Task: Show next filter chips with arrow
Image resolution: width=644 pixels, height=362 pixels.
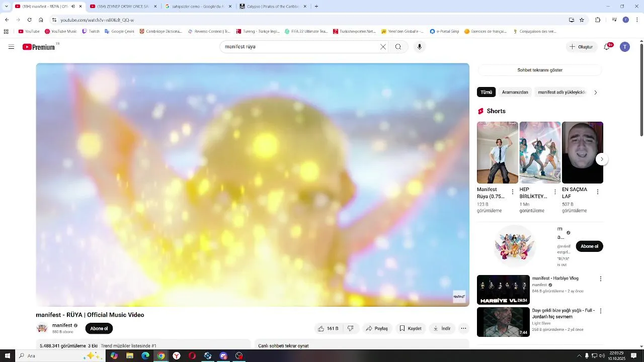Action: pyautogui.click(x=596, y=93)
